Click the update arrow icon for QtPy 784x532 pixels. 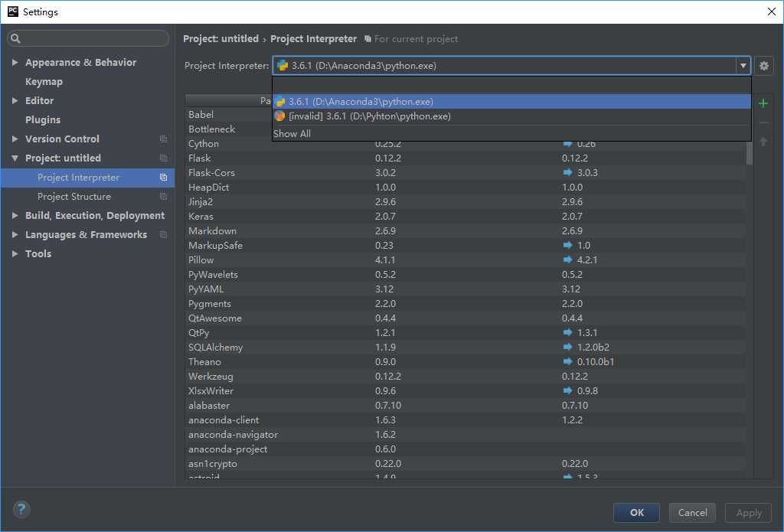coord(567,332)
